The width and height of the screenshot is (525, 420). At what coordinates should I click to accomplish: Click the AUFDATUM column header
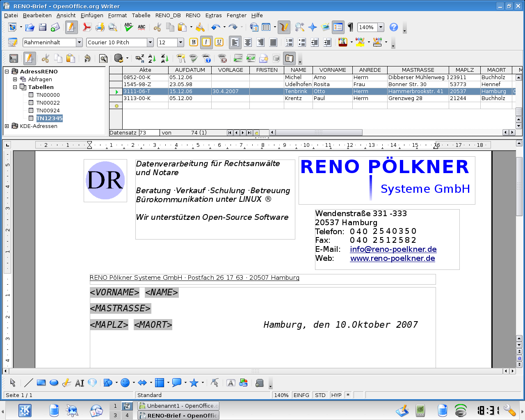(x=190, y=70)
